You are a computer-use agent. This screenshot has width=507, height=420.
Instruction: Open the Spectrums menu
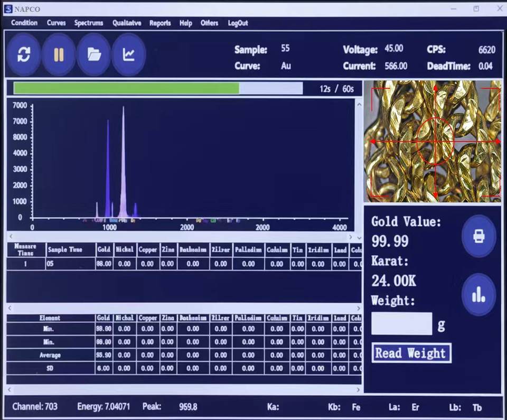coord(89,23)
